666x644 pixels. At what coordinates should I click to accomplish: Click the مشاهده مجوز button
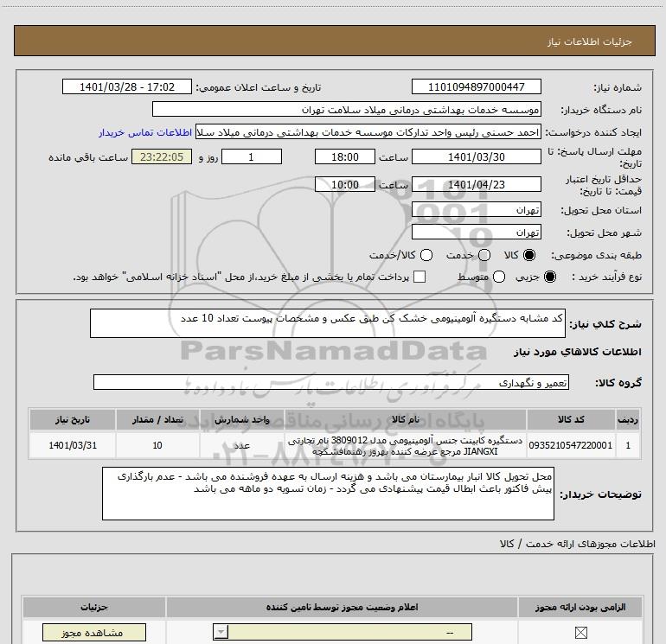tap(94, 633)
